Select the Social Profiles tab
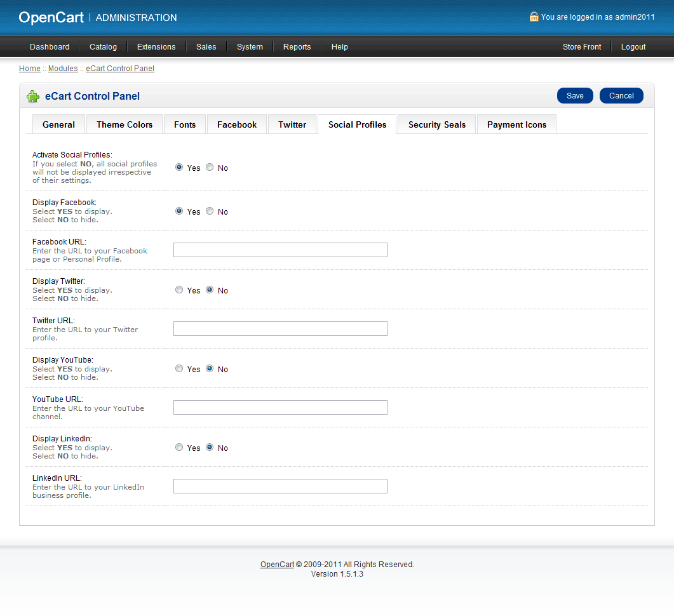Image resolution: width=674 pixels, height=616 pixels. [357, 124]
